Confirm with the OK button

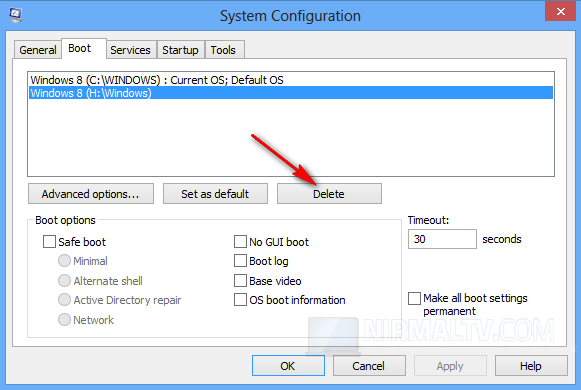pyautogui.click(x=288, y=366)
